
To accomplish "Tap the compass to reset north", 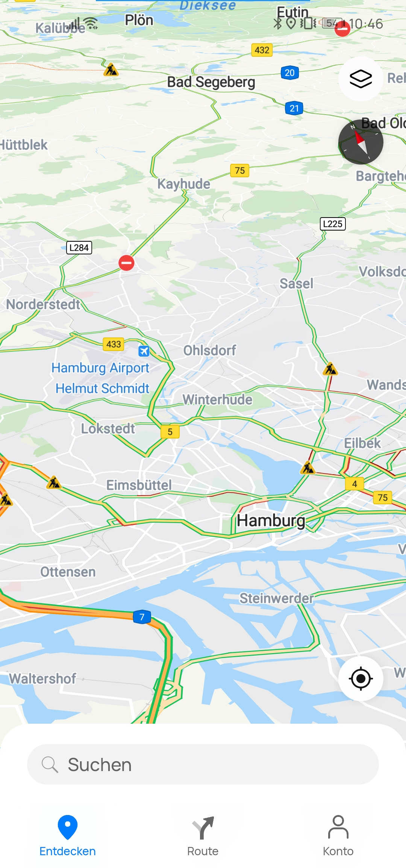I will tap(361, 142).
